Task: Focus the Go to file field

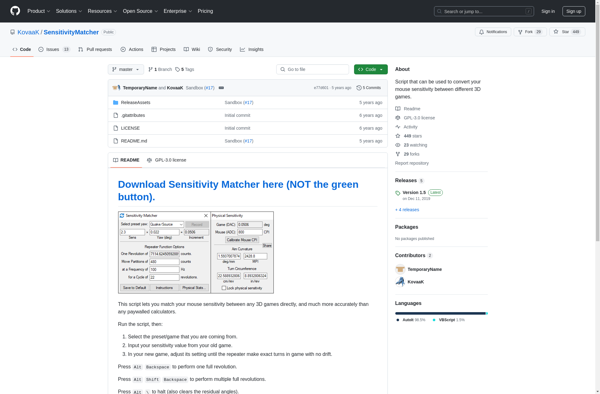Action: [312, 69]
